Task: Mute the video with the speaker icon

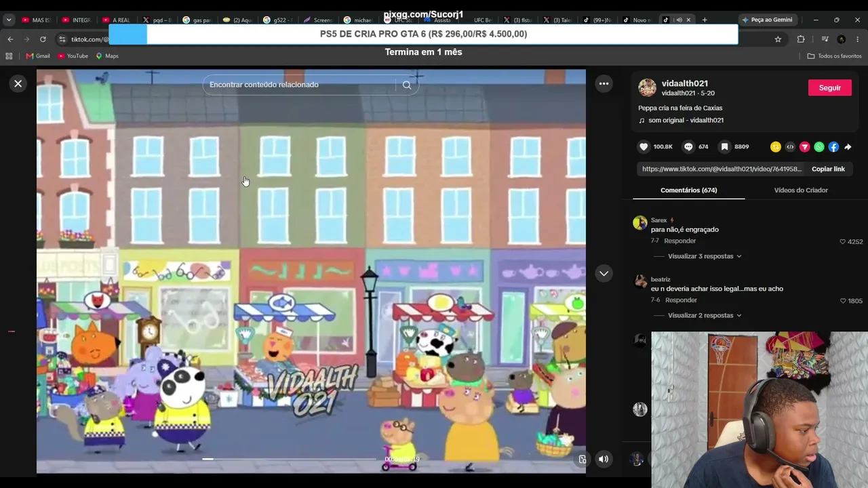Action: click(x=604, y=459)
